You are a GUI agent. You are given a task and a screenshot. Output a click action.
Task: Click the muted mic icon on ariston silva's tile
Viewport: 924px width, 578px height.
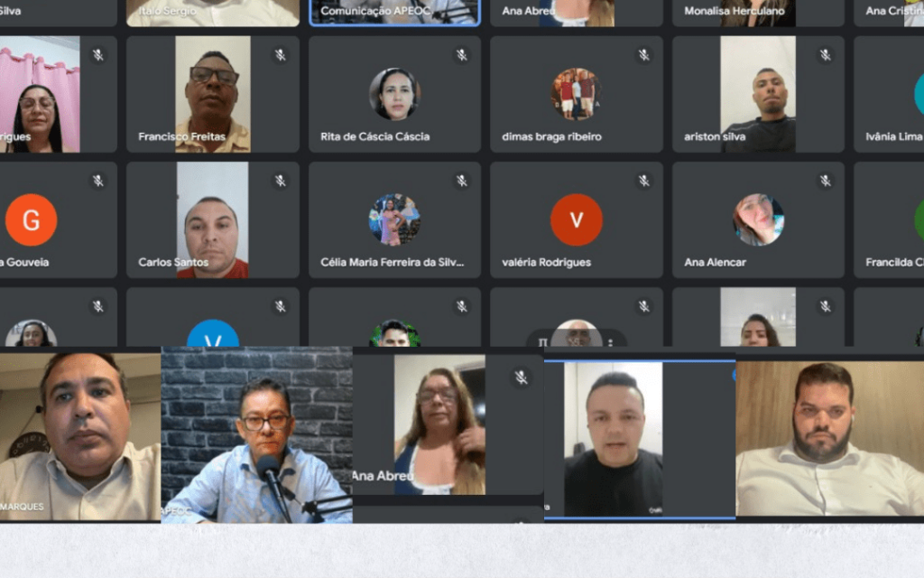(825, 55)
